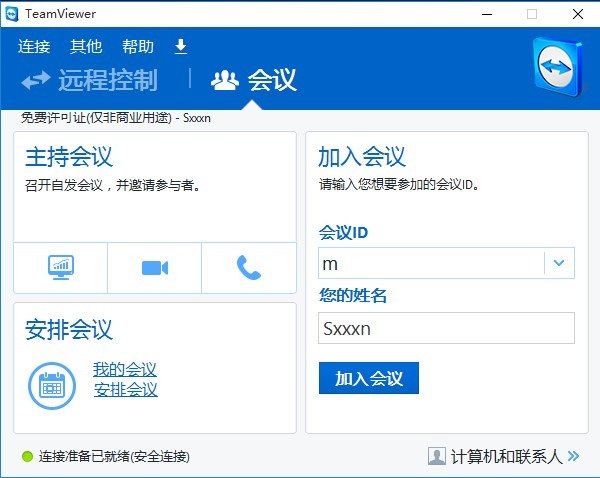Click the download arrow icon in the menu bar
Screen dimensions: 600x478
coord(181,46)
